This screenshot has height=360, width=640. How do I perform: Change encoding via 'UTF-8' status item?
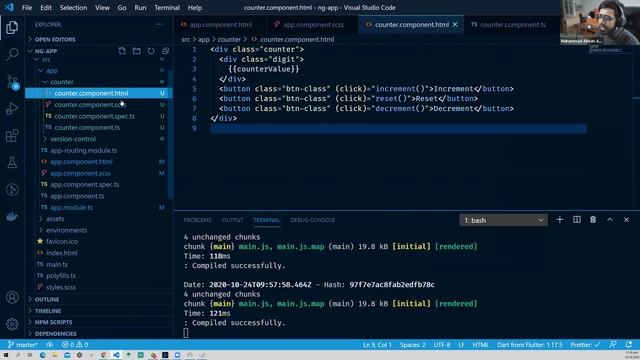(442, 345)
